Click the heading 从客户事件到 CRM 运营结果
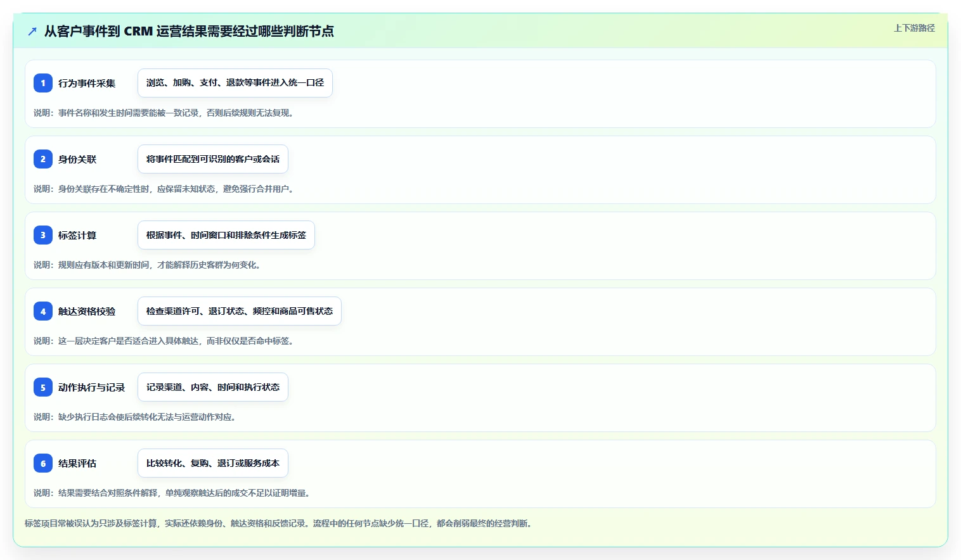The image size is (961, 560). [189, 31]
